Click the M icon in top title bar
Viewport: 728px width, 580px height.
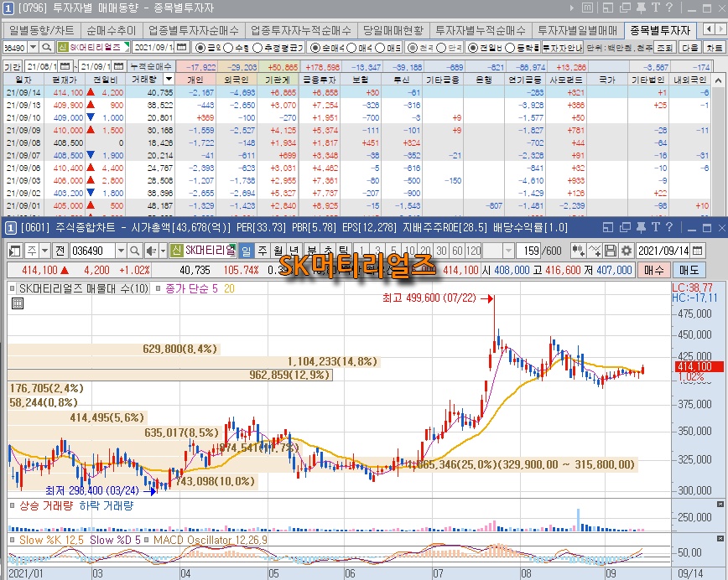click(587, 8)
